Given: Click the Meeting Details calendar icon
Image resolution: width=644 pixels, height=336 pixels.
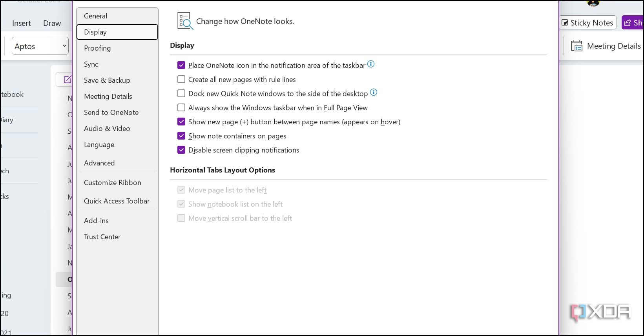Looking at the screenshot, I should [576, 46].
